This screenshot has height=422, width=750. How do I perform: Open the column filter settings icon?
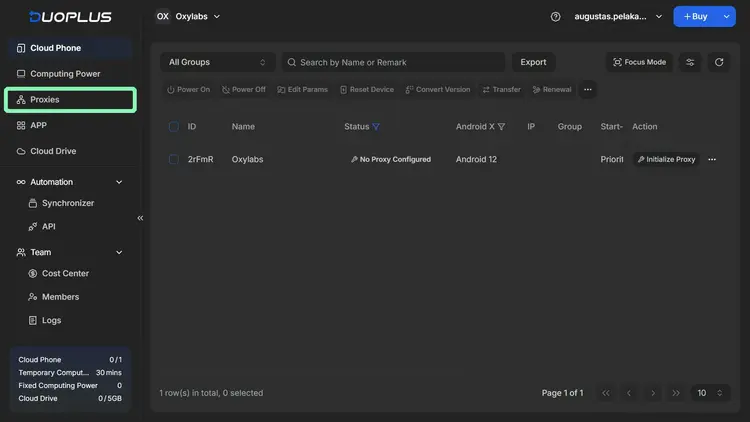(690, 62)
